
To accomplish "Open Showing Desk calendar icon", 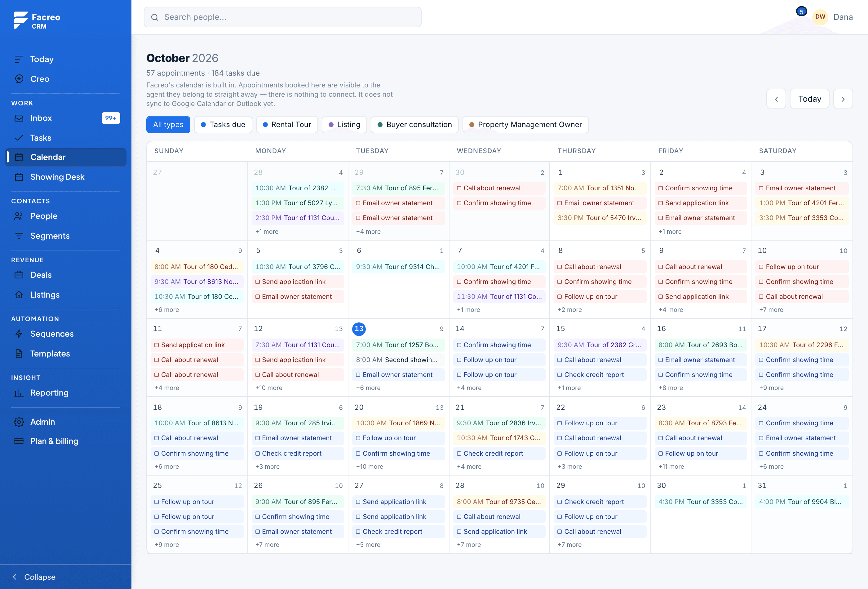I will (x=19, y=177).
